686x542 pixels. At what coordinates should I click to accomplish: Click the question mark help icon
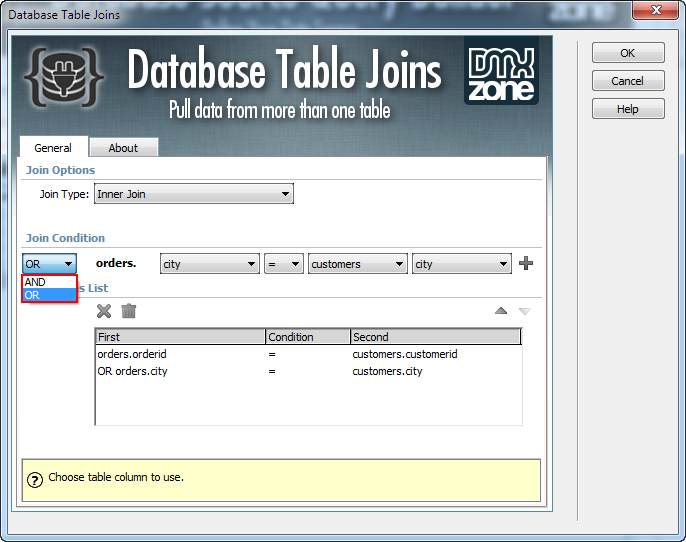35,480
